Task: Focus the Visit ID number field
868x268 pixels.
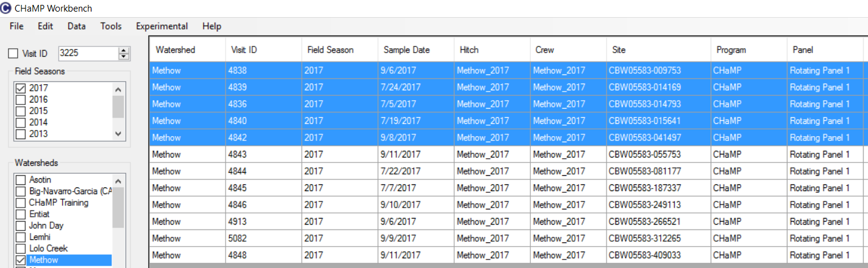Action: (x=88, y=54)
